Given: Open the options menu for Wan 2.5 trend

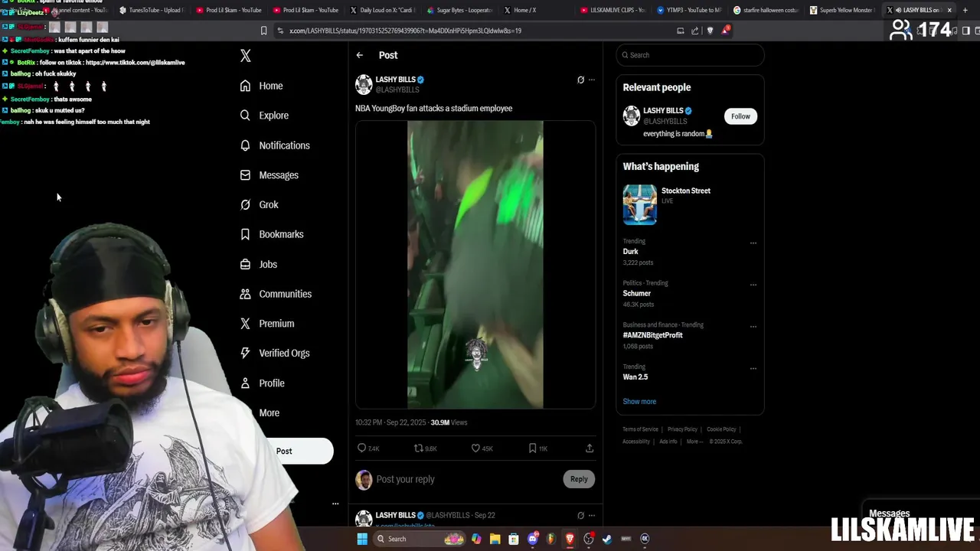Looking at the screenshot, I should tap(753, 368).
